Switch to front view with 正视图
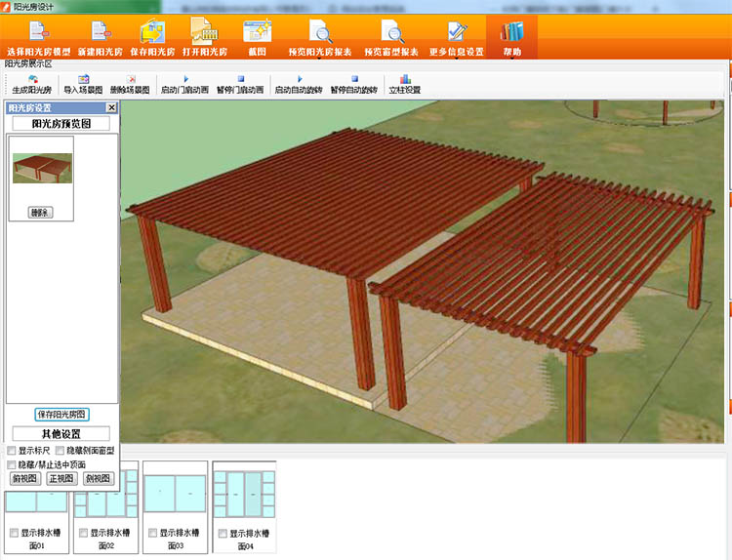 point(61,478)
